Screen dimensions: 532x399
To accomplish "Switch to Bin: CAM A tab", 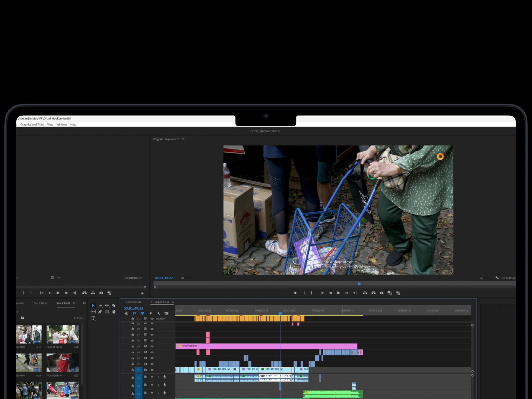I will (x=40, y=303).
